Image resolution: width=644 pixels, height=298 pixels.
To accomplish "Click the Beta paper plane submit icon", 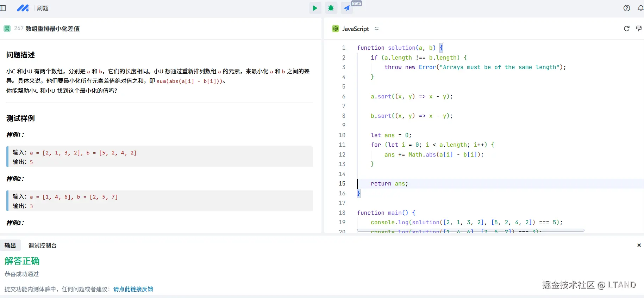I will [347, 8].
